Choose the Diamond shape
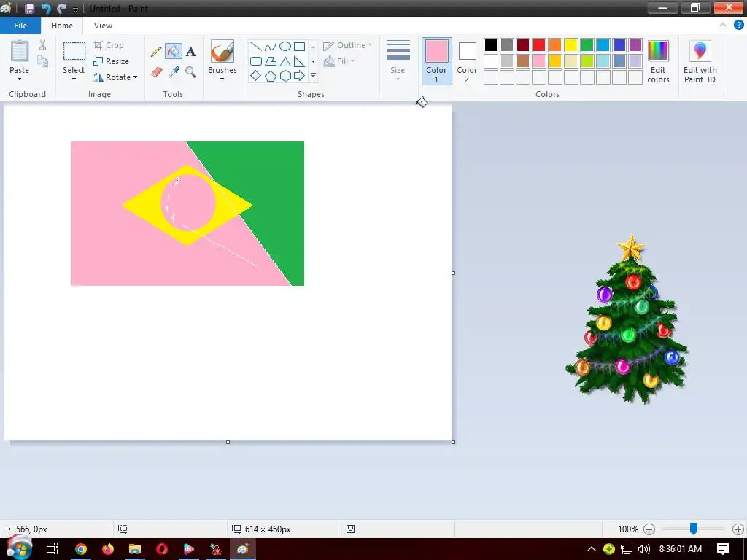Screen dimensions: 747x560 (256, 76)
